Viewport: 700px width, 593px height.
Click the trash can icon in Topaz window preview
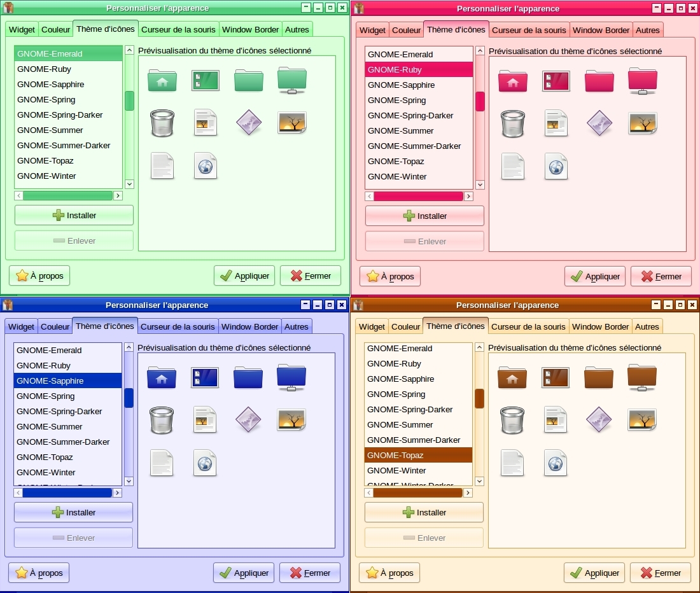point(512,420)
